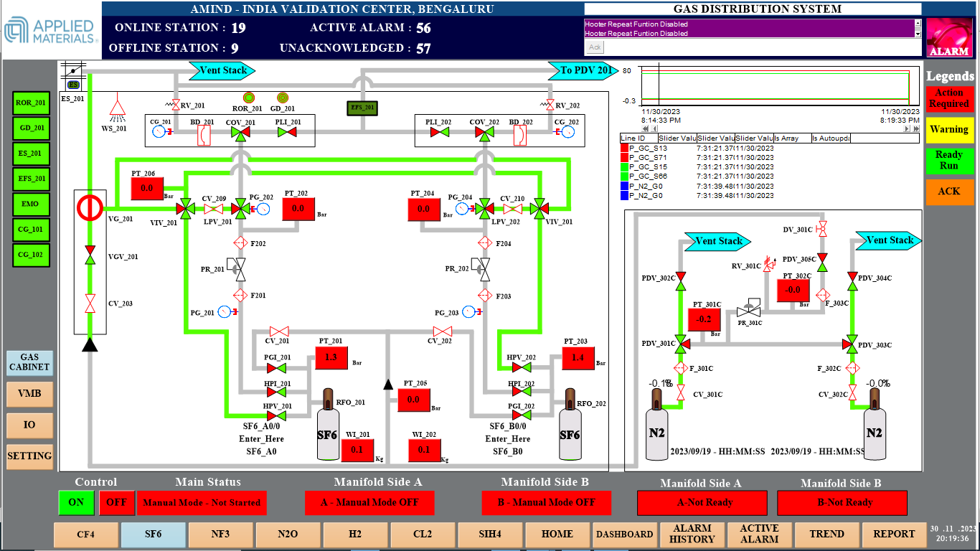Open the IO side menu
The width and height of the screenshot is (980, 551).
tap(30, 425)
